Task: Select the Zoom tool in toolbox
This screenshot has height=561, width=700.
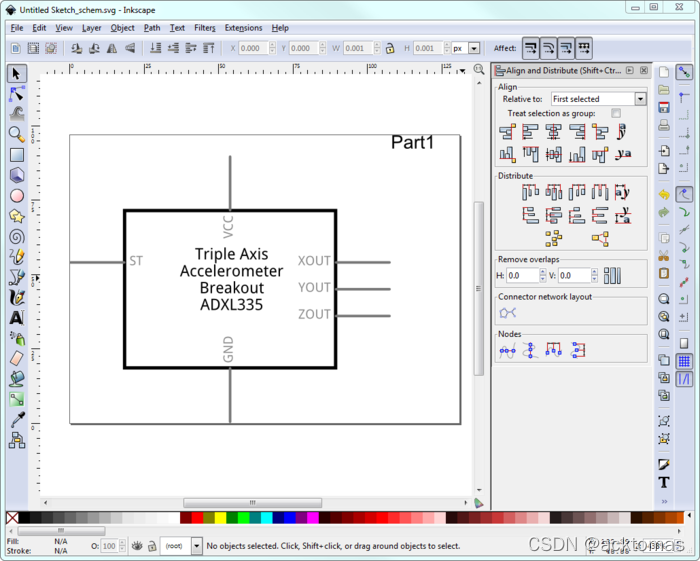Action: [17, 134]
